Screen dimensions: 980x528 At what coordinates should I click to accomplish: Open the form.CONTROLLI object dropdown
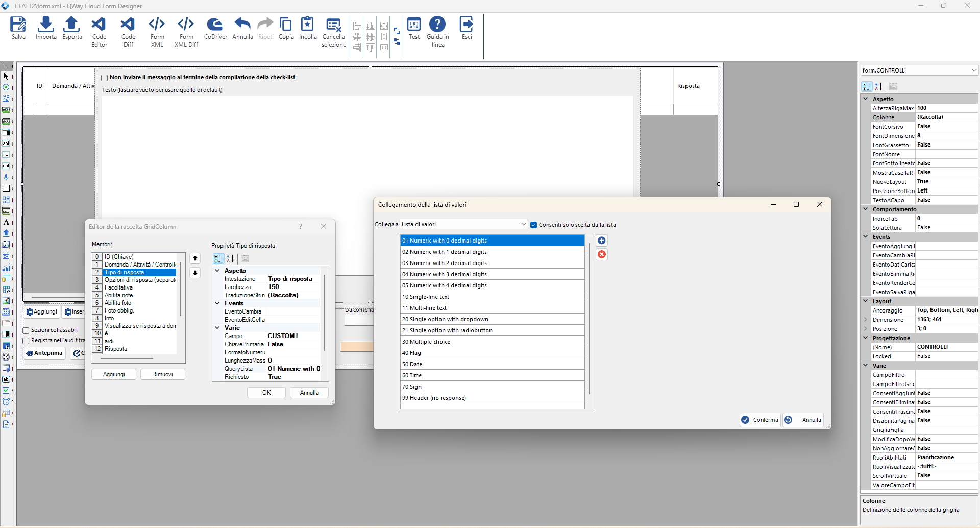coord(973,70)
